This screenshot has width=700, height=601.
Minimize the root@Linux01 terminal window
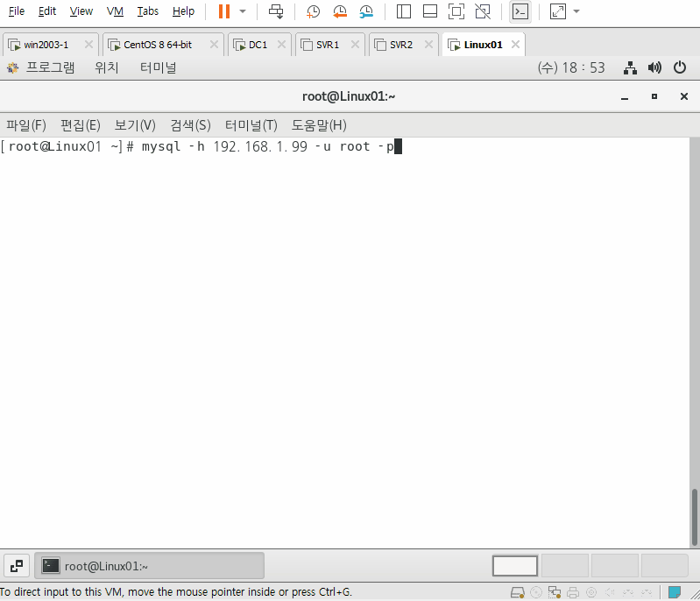click(x=625, y=96)
